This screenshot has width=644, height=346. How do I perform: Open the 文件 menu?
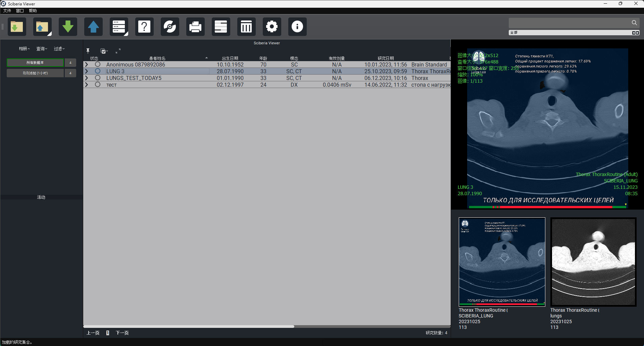point(7,11)
